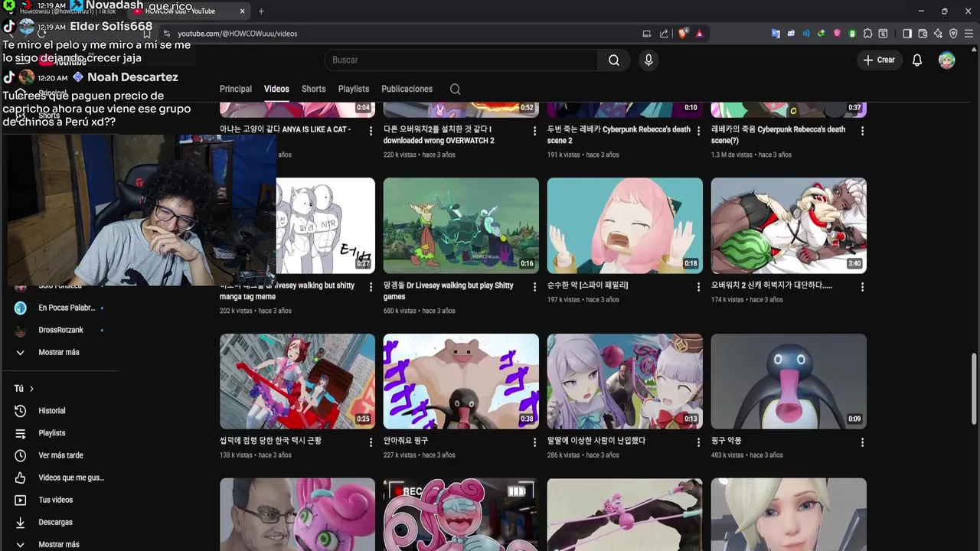Viewport: 980px width, 551px height.
Task: Open the muscular Pingu thumbnail 0:38
Action: coord(461,381)
